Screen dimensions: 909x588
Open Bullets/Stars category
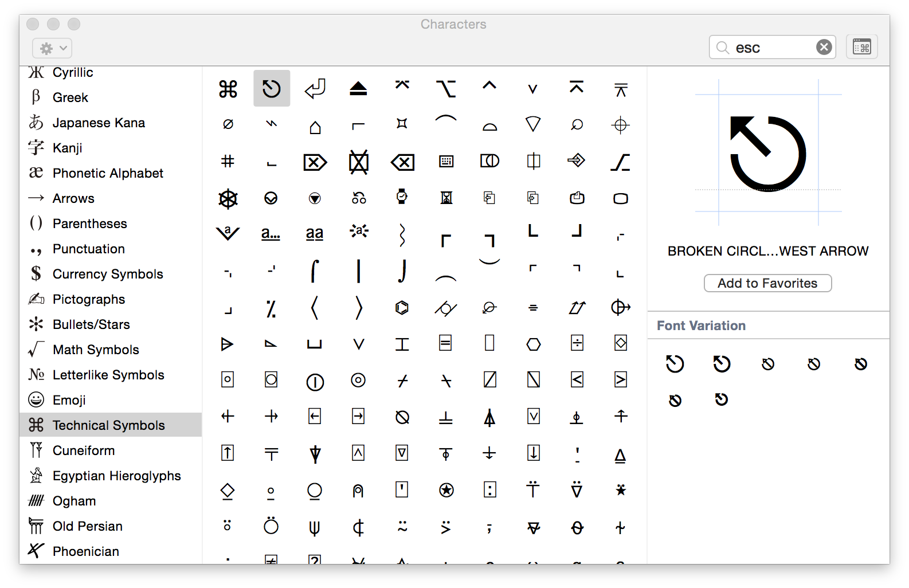click(x=111, y=324)
